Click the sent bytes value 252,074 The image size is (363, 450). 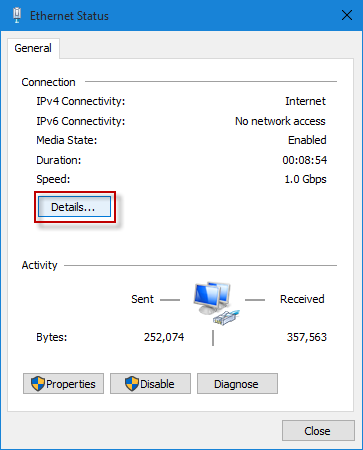pyautogui.click(x=164, y=337)
